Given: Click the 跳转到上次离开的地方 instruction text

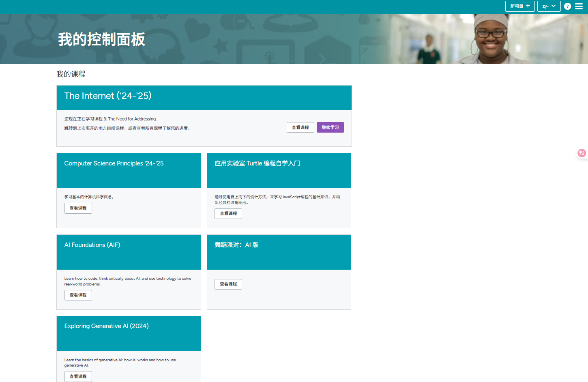Looking at the screenshot, I should click(127, 128).
